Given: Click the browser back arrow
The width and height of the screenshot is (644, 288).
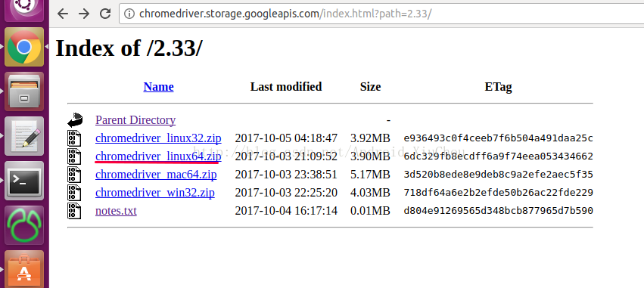Looking at the screenshot, I should coord(62,14).
